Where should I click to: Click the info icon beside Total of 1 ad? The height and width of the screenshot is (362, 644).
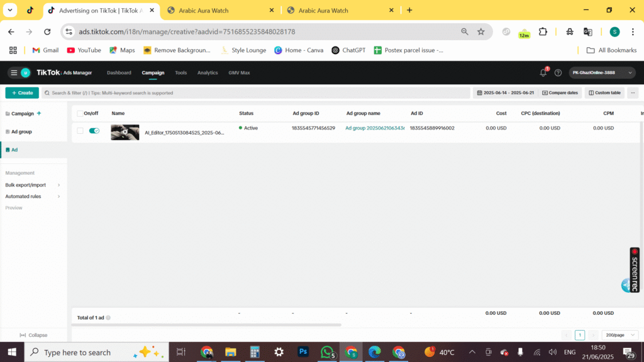pos(108,318)
